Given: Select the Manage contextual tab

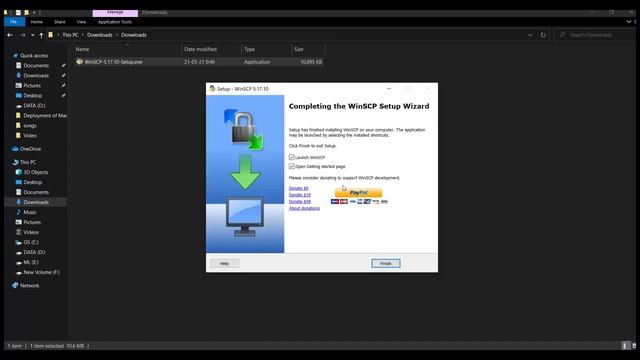Looking at the screenshot, I should (x=115, y=13).
